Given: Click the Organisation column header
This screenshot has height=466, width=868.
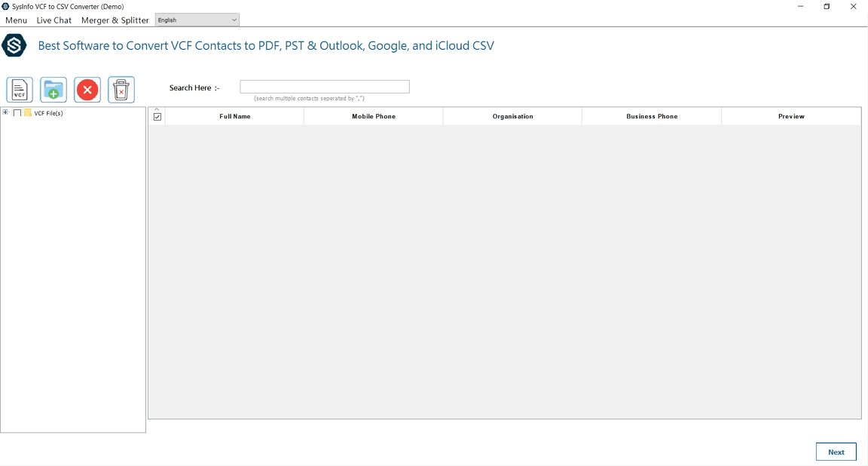Looking at the screenshot, I should coord(512,116).
